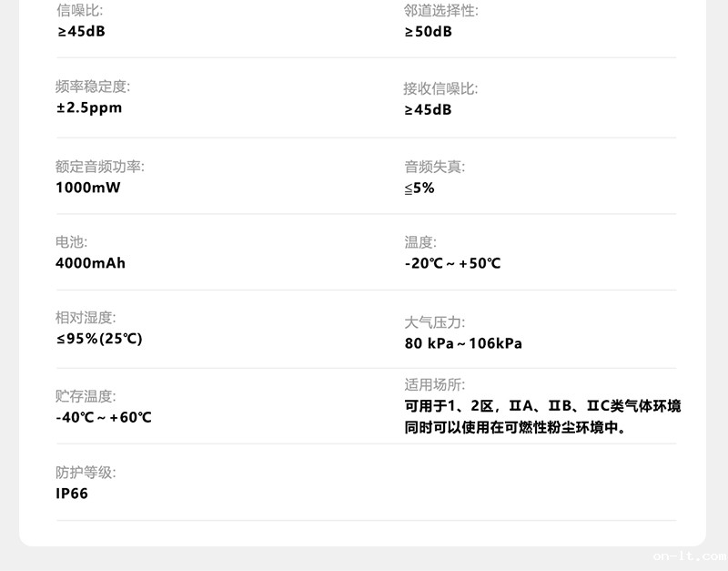
Task: Select the -40℃~+60℃ storage temperature value
Action: 104,417
